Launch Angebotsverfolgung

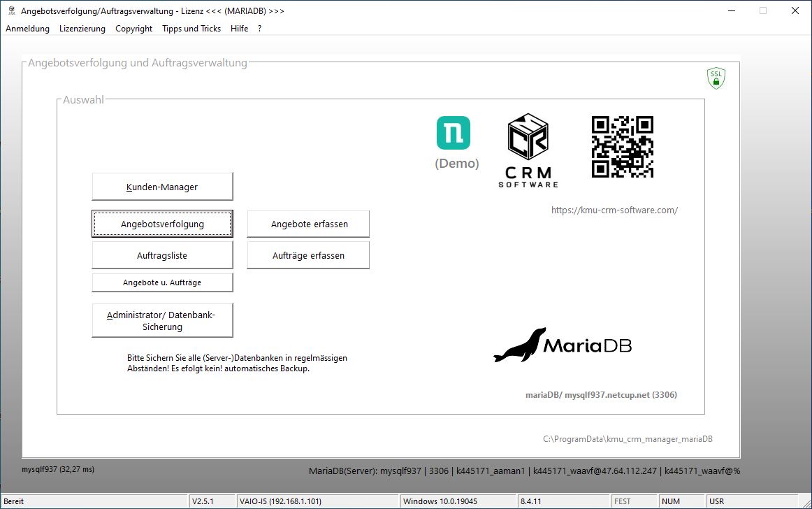tap(162, 224)
